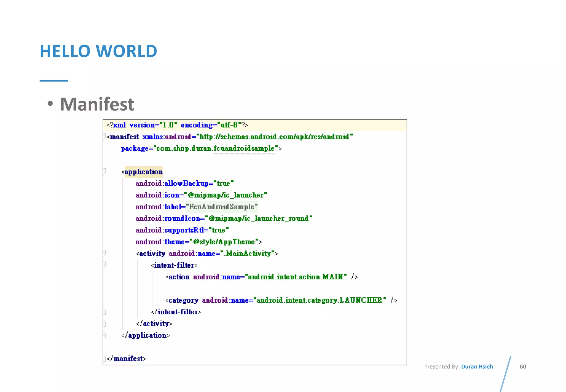566x392 pixels.
Task: Collapse the opening intent-filter fold marker
Action: click(x=104, y=264)
